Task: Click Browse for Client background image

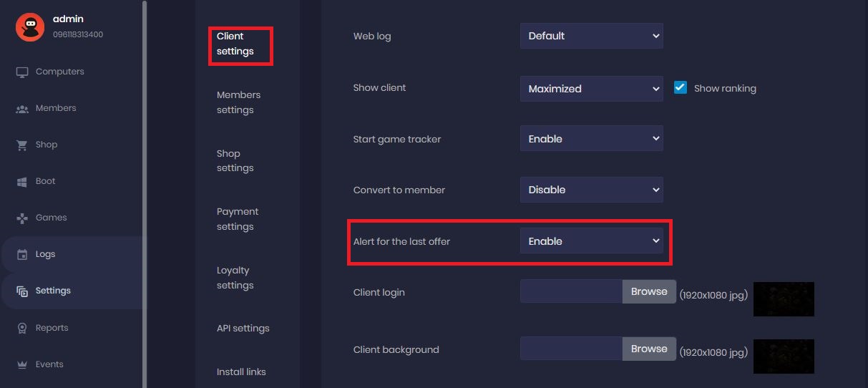Action: (x=649, y=349)
